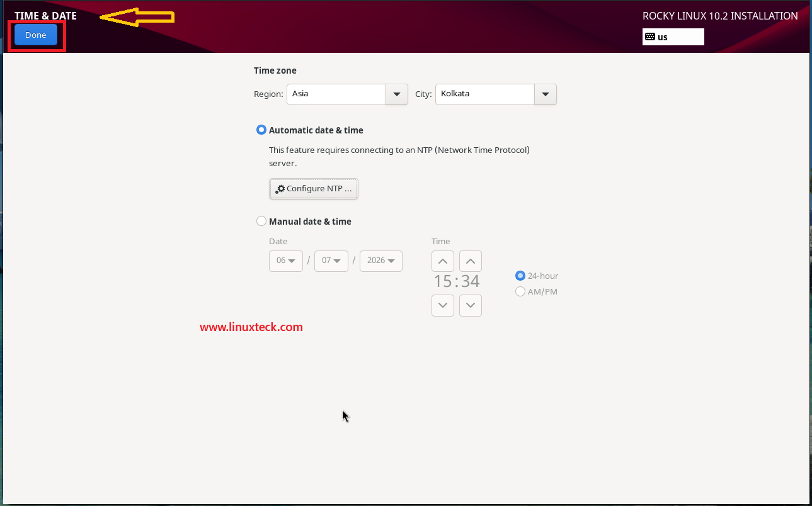Click the Time zone label
Viewport: 812px width, 506px height.
click(x=275, y=70)
